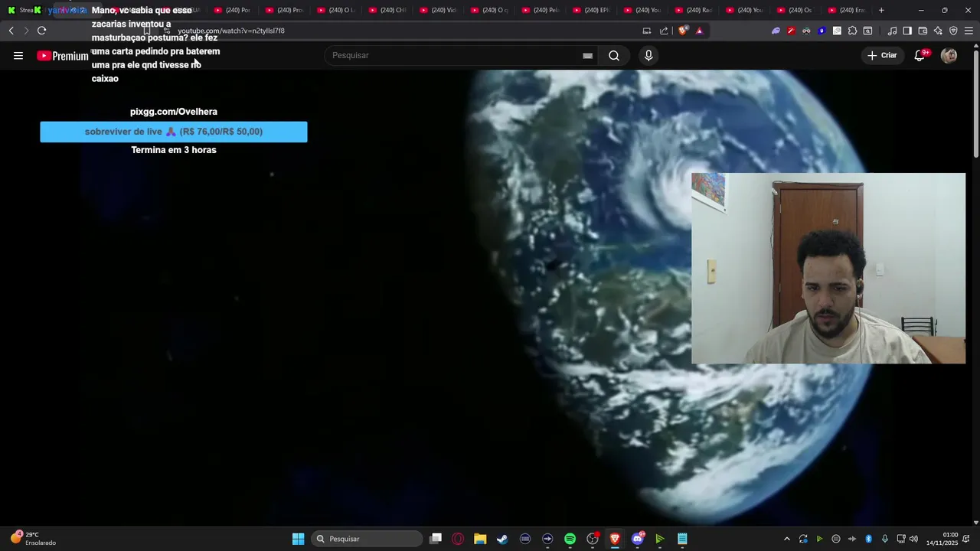Viewport: 980px width, 551px height.
Task: Open the YouTube account avatar menu
Action: click(x=949, y=56)
